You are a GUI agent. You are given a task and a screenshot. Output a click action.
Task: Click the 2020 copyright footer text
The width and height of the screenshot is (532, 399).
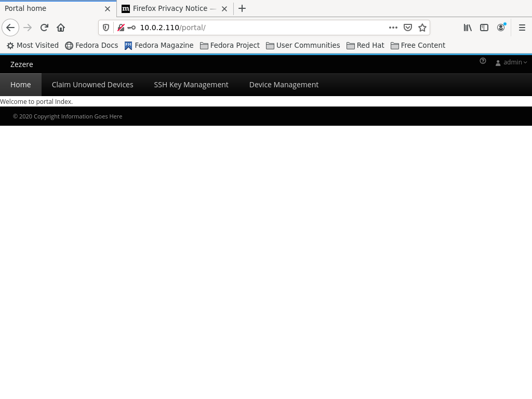(x=68, y=116)
